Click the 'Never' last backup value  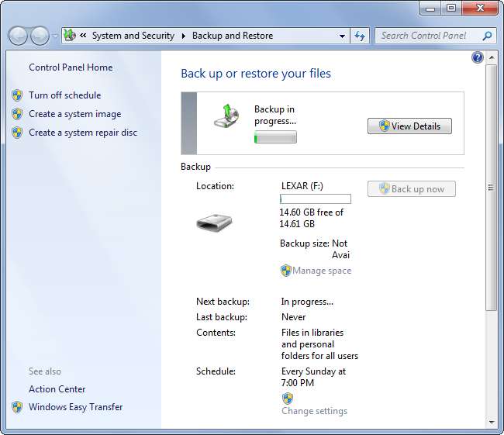[x=293, y=317]
